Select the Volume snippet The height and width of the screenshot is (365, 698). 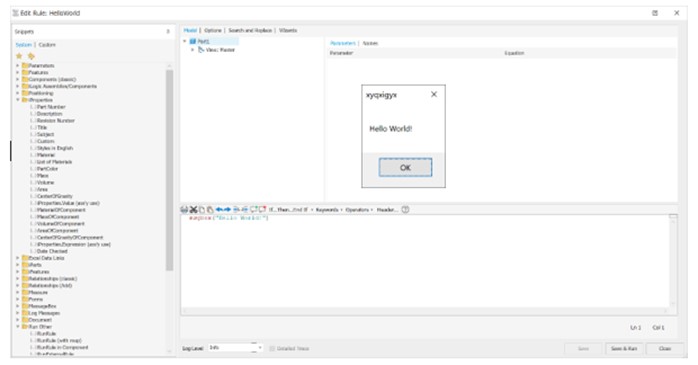click(x=45, y=182)
